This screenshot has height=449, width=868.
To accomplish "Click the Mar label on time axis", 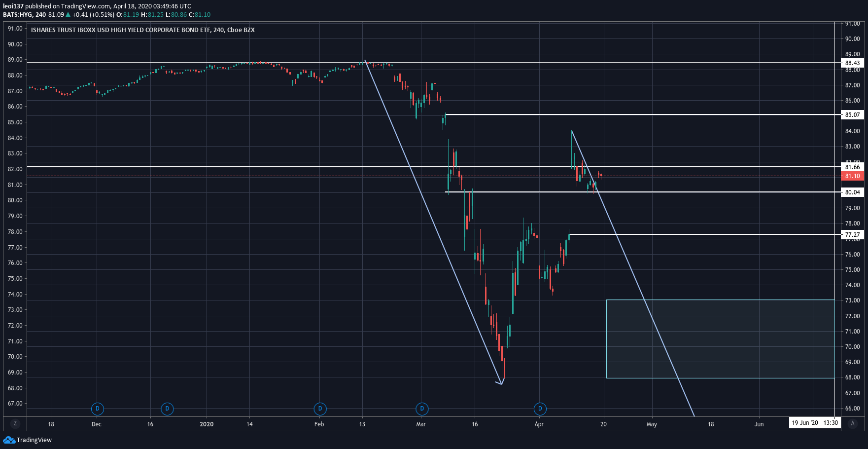I will 421,424.
